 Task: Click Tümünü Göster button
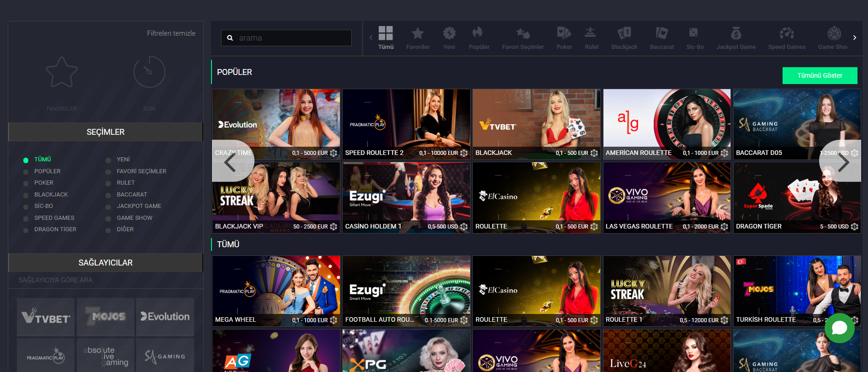click(820, 75)
